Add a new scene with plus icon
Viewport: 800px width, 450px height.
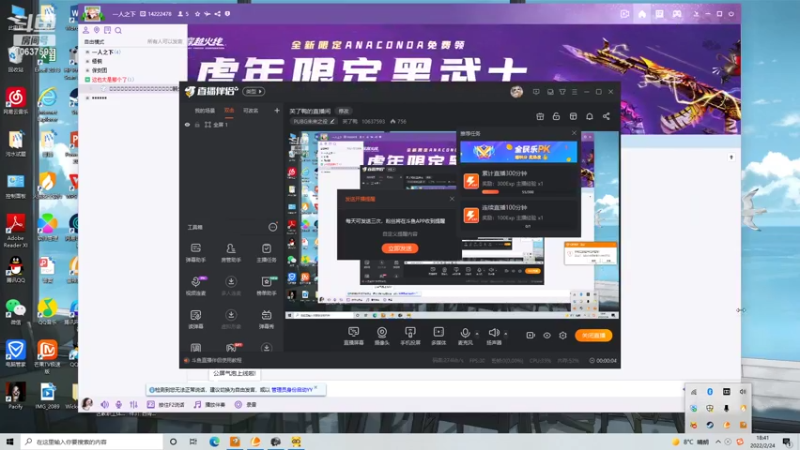[277, 110]
